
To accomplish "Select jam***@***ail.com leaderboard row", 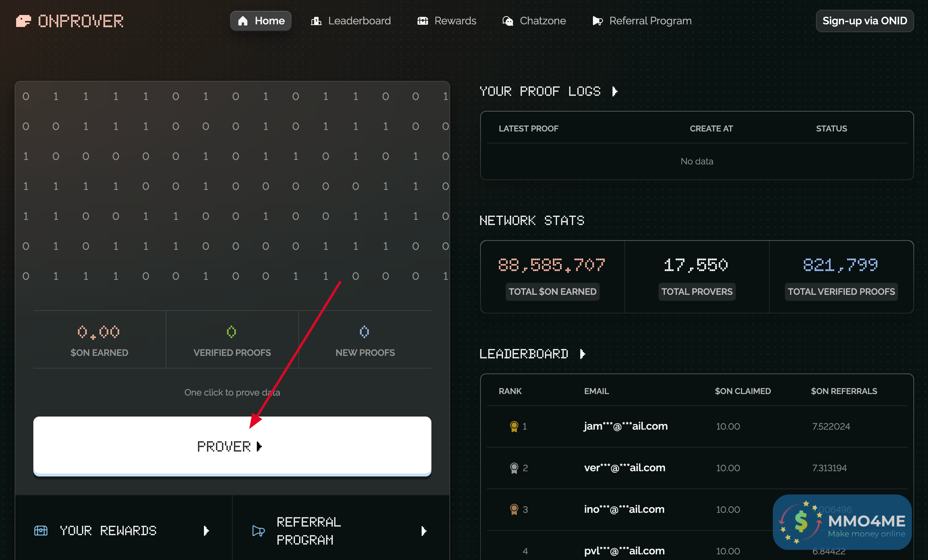I will coord(625,426).
